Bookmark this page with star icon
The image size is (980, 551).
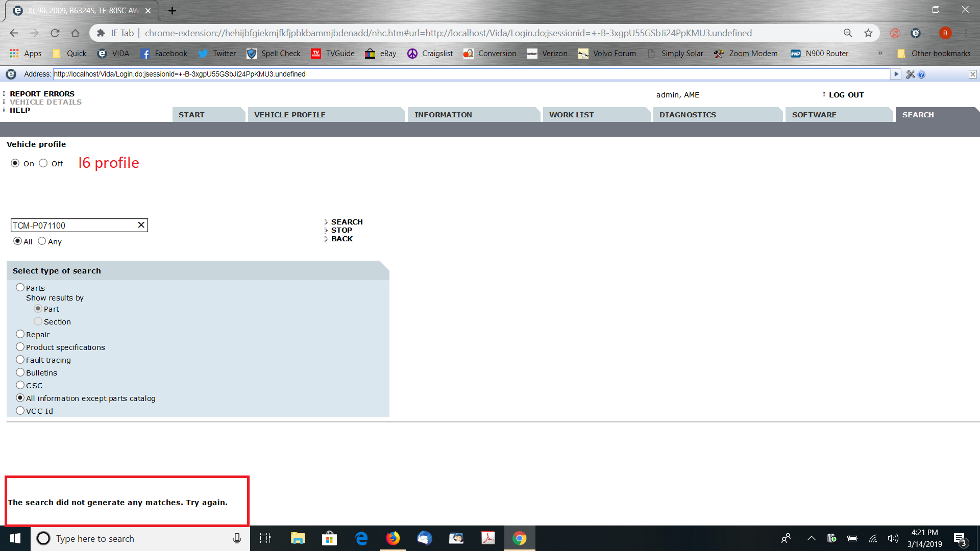[x=868, y=33]
